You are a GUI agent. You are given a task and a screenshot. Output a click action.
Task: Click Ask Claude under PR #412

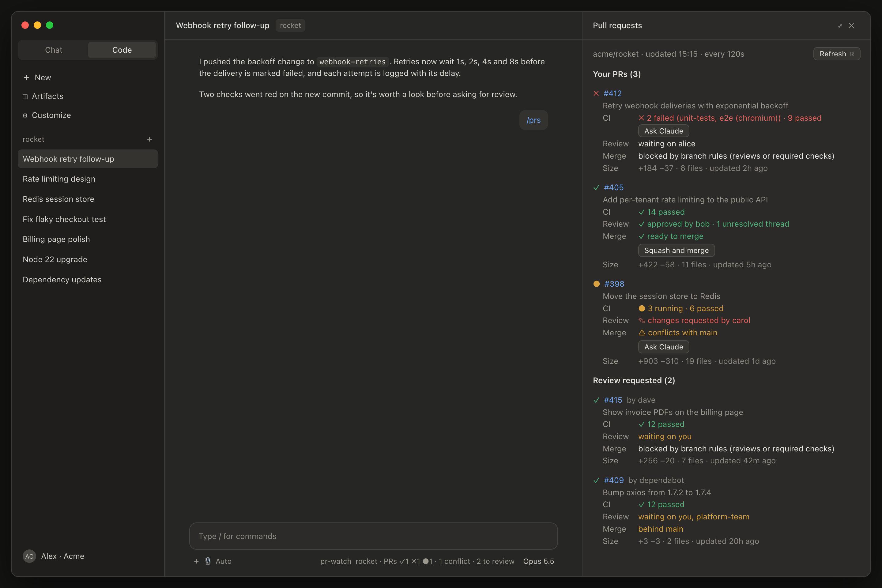click(663, 131)
